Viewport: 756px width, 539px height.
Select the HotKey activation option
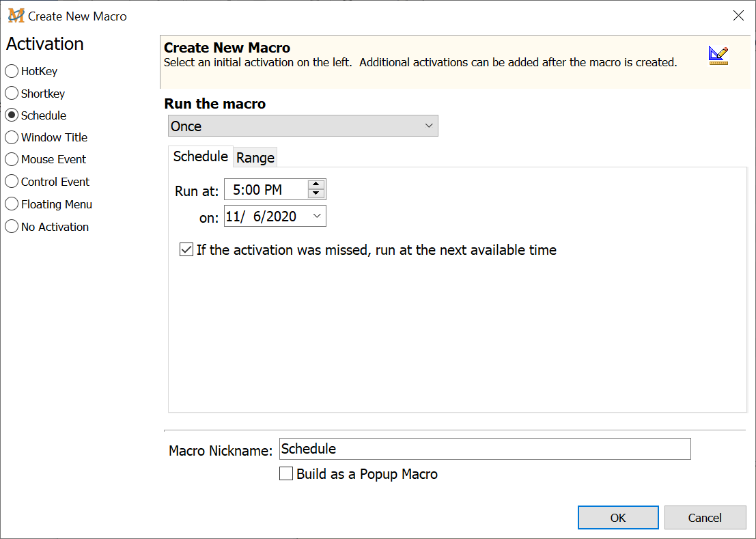12,71
